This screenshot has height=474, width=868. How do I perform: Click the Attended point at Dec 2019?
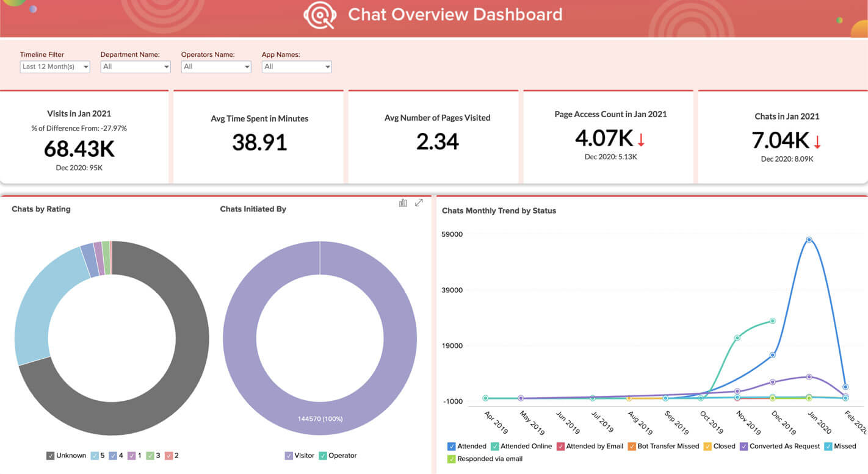click(773, 355)
